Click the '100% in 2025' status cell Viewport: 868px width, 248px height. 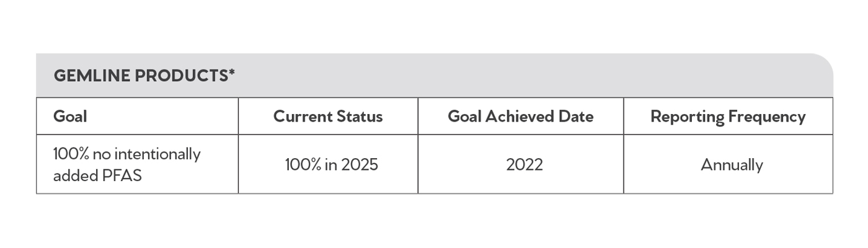(x=331, y=164)
